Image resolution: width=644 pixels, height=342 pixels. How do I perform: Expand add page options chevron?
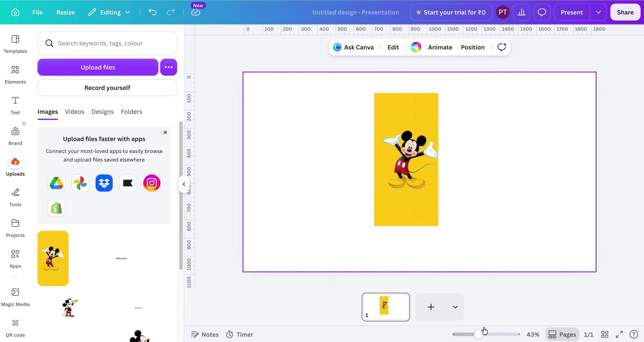point(455,307)
